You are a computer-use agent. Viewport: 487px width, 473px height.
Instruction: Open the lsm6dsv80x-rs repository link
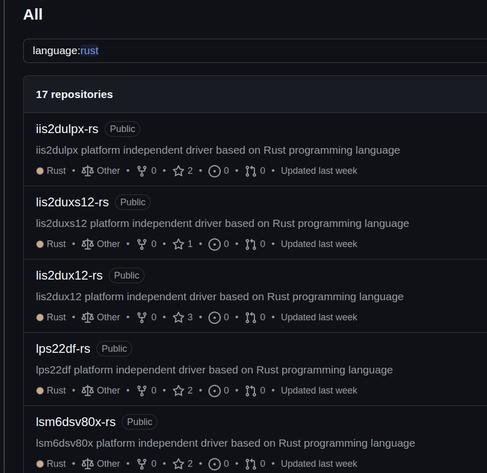(76, 422)
